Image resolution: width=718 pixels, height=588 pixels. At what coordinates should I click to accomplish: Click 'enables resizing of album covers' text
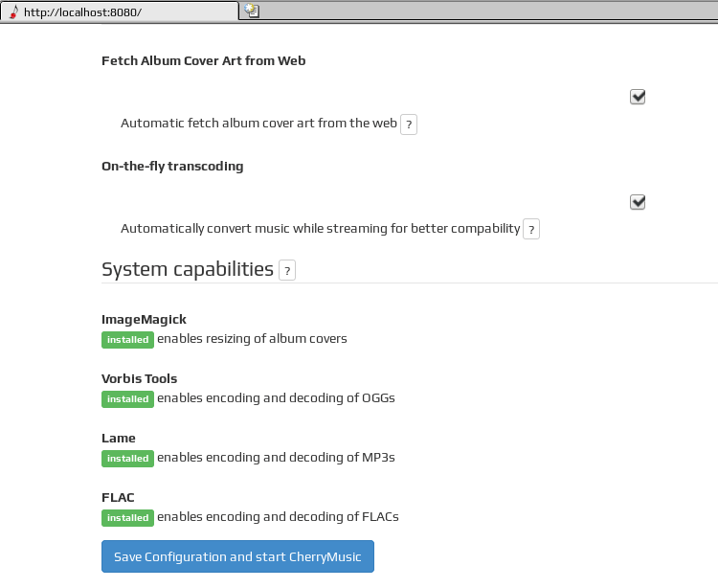252,339
